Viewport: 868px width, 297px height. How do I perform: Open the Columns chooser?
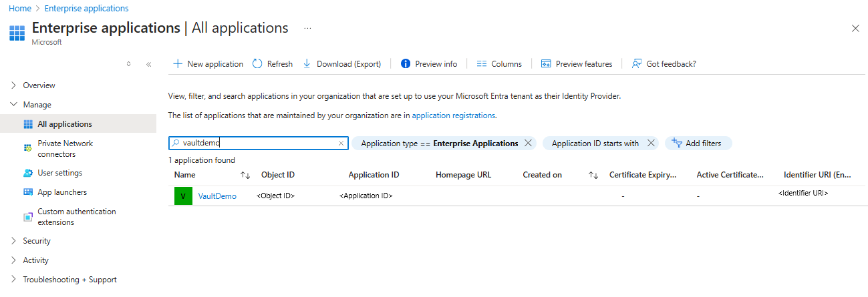498,64
